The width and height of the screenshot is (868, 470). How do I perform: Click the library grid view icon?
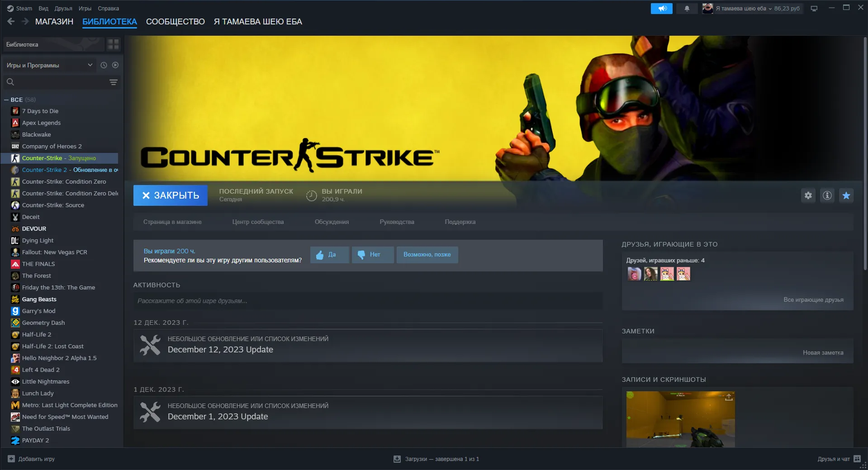113,44
